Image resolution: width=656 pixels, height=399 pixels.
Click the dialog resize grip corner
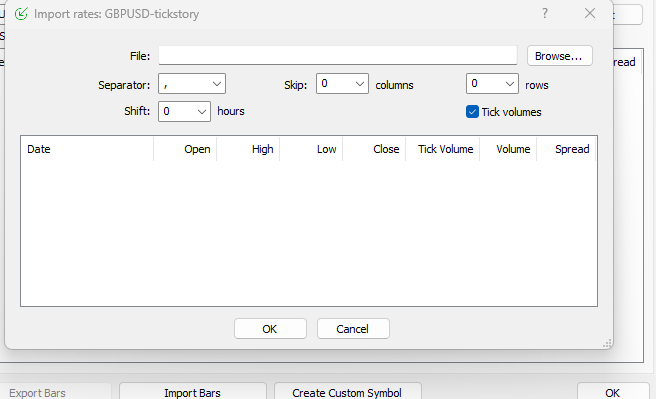tap(607, 343)
